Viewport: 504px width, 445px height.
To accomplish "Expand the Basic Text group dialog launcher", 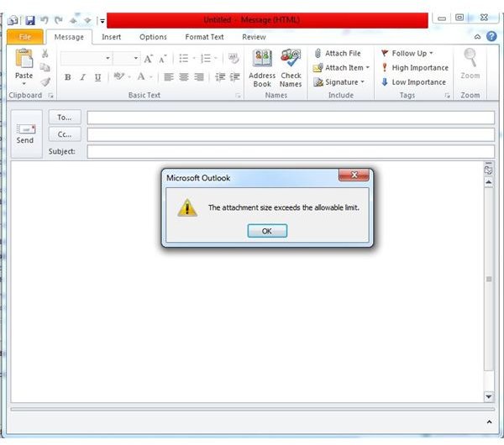I will click(238, 96).
